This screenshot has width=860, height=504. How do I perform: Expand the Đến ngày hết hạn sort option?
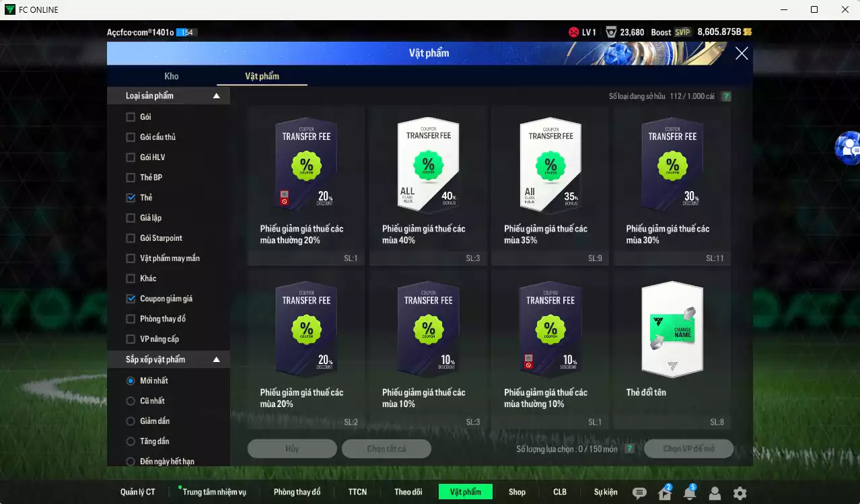(x=132, y=461)
